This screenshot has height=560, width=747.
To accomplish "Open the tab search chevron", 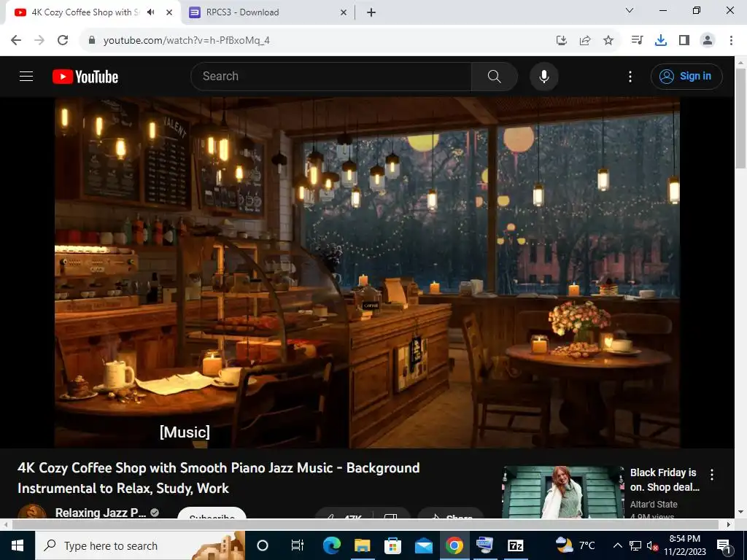I will (x=630, y=10).
